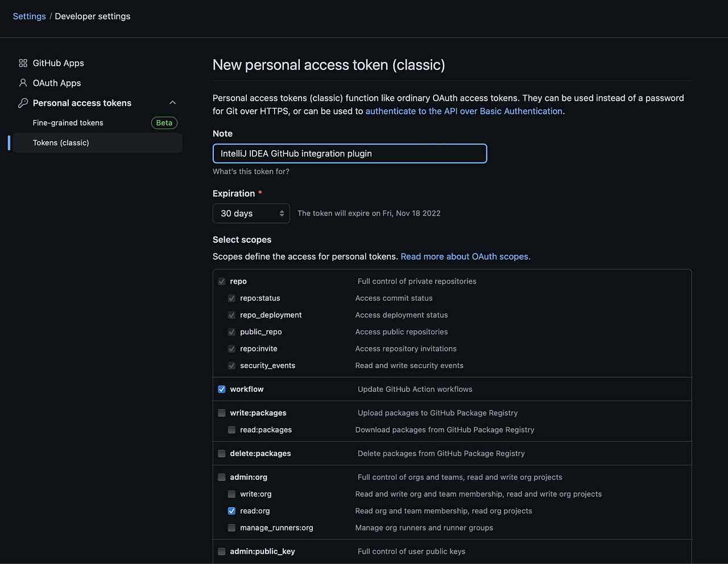Image resolution: width=728 pixels, height=564 pixels.
Task: Check the admin:public_key scope checkbox
Action: pos(222,551)
